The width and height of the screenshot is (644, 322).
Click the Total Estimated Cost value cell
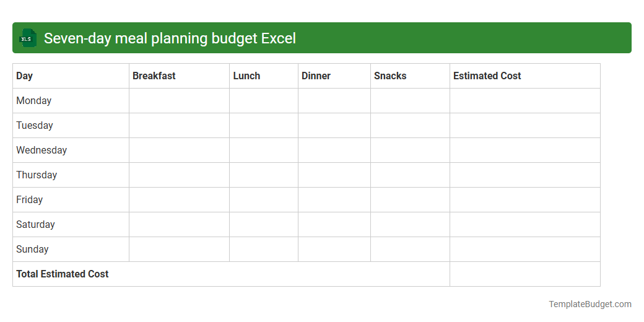click(525, 274)
